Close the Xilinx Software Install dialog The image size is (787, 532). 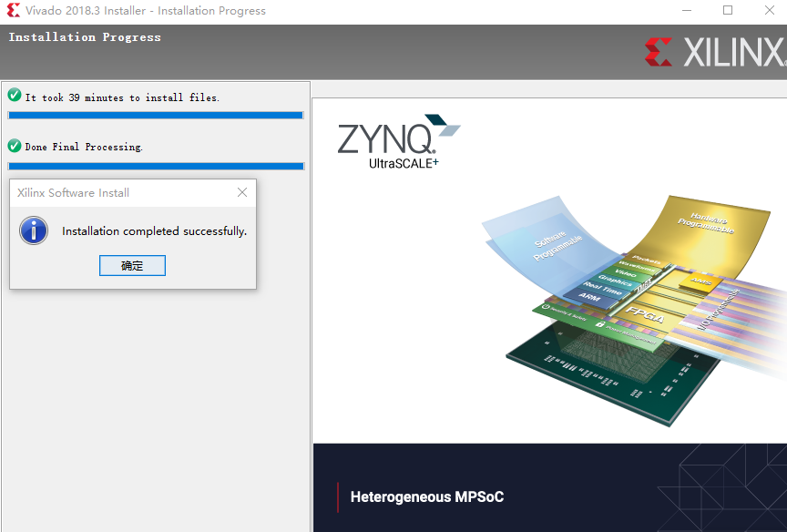coord(242,192)
